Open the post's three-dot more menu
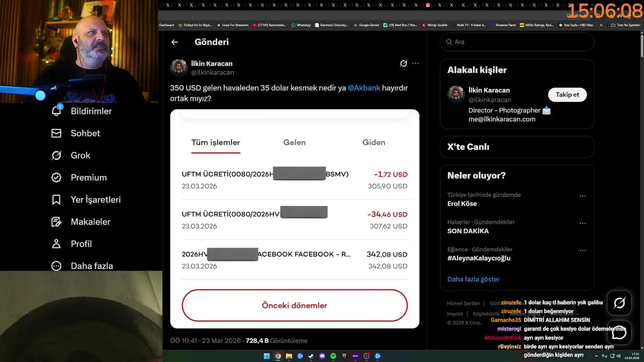This screenshot has height=362, width=644. point(415,63)
